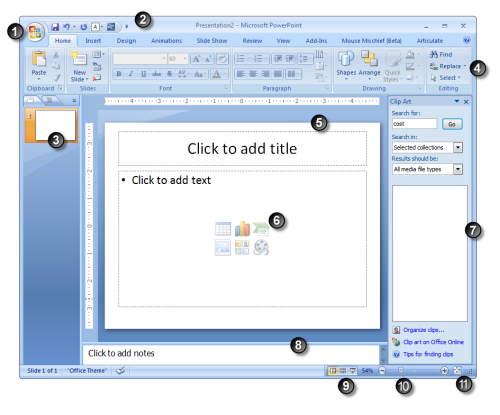
Task: Click the Insert Table icon in placeholder
Action: [x=223, y=229]
